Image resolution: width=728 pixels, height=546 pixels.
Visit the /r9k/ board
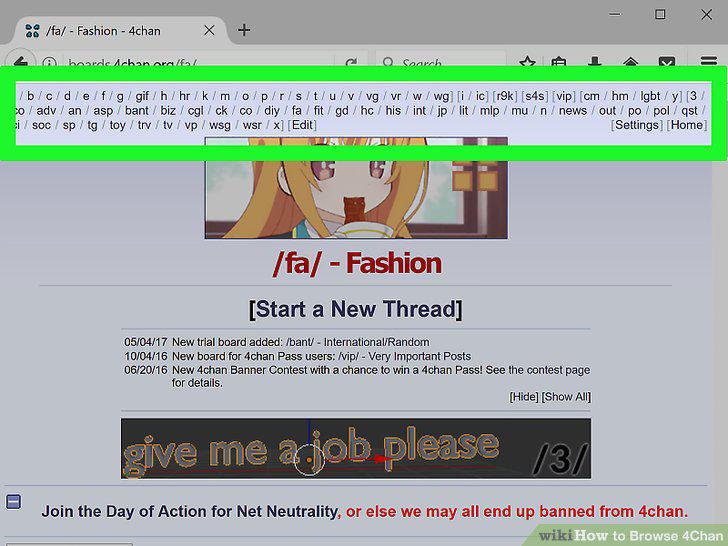[x=505, y=96]
